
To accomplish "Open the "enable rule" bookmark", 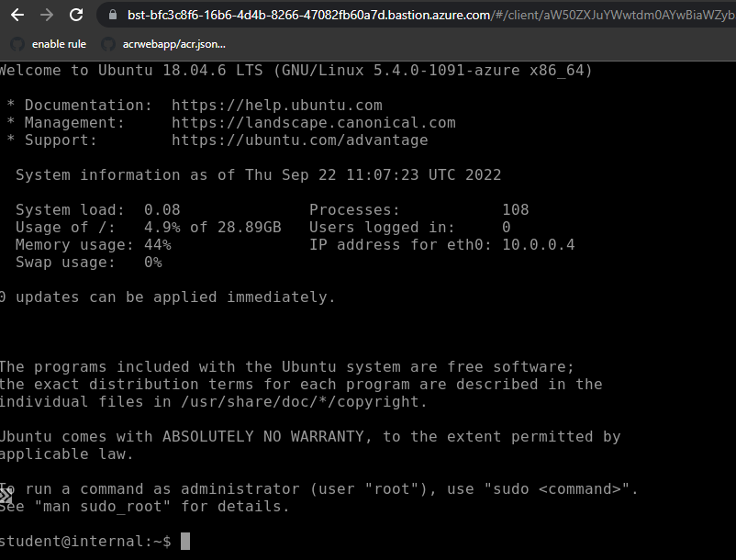I will tap(59, 44).
